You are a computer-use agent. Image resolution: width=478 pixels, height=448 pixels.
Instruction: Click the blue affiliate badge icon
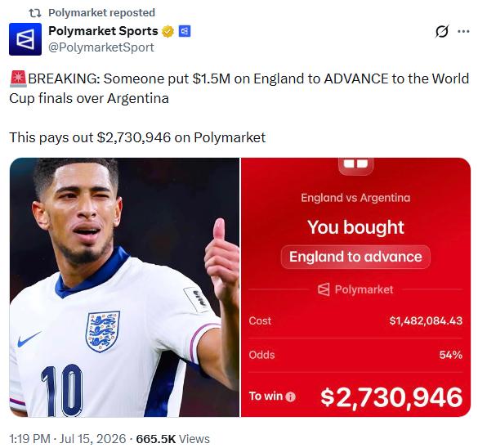tap(185, 31)
